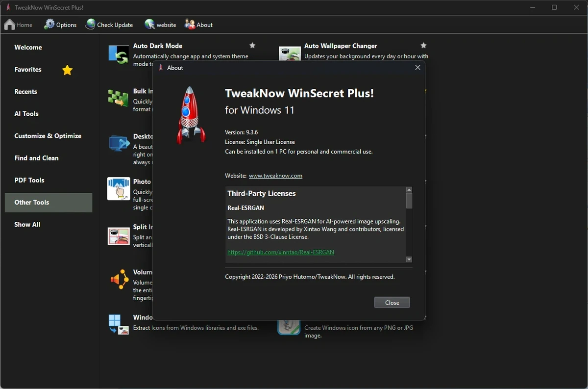Select Show All in the sidebar
The image size is (588, 389).
(27, 225)
